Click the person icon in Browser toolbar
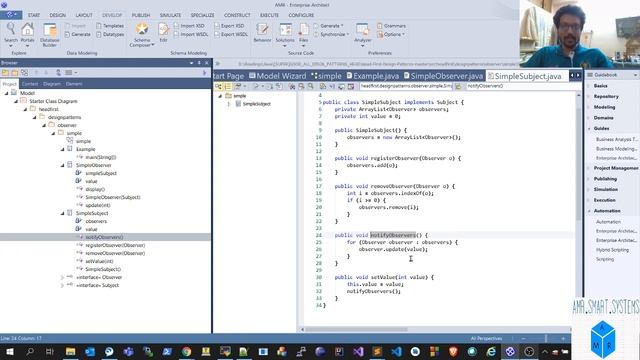640x360 pixels. coord(58,73)
